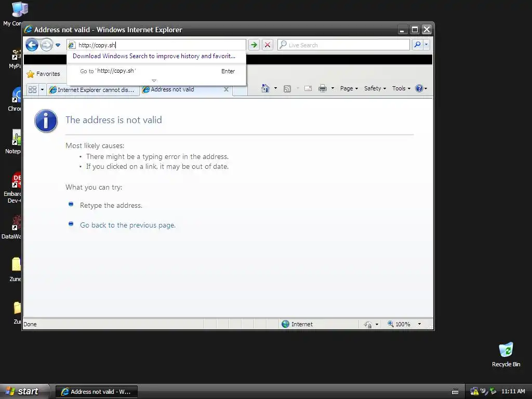Open the Page menu
532x399 pixels.
[349, 88]
